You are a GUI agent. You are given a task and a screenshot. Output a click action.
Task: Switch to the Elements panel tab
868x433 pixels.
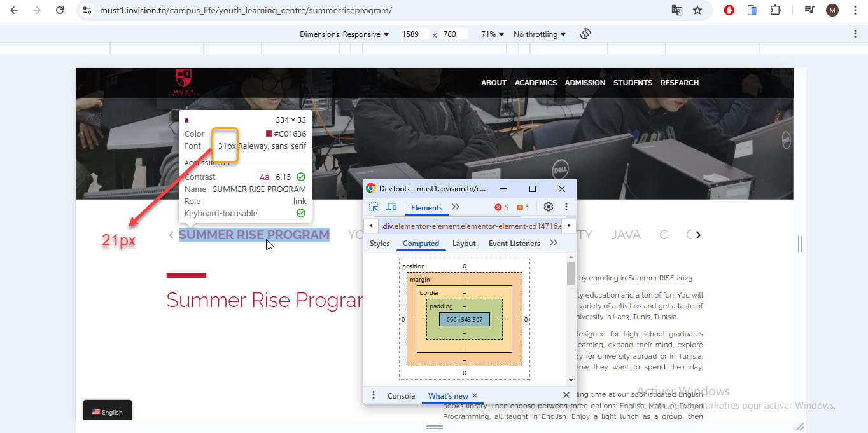(426, 208)
